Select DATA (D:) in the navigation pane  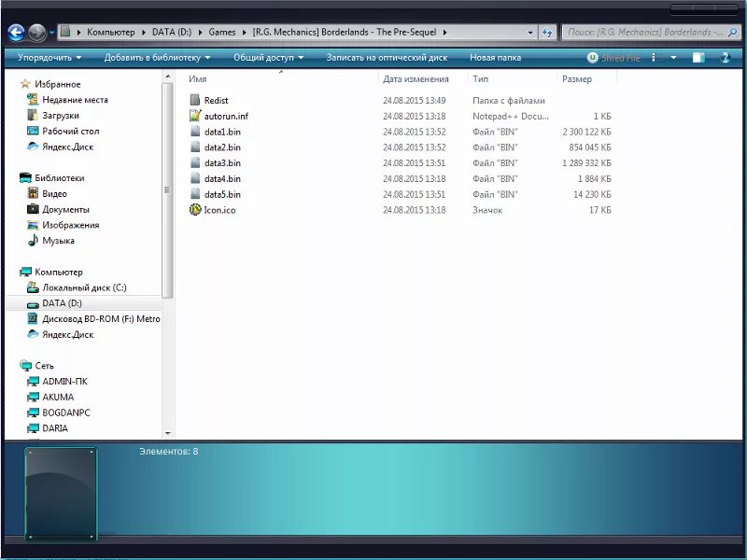coord(54,303)
